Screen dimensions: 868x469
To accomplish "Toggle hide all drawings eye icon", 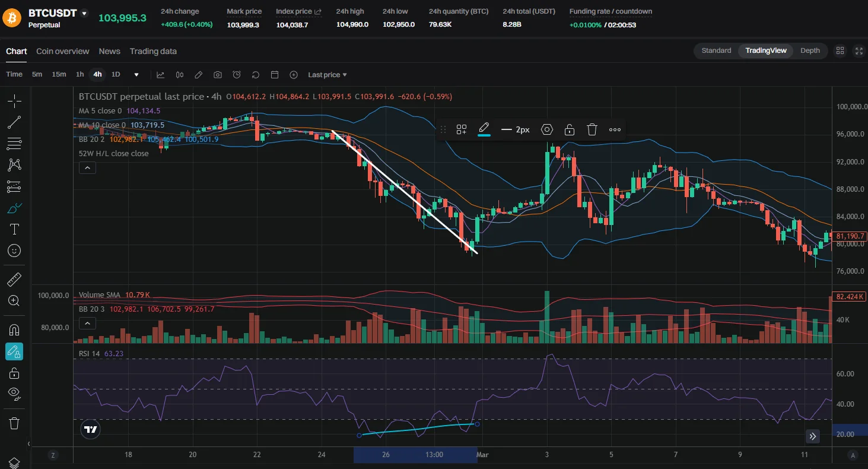I will pos(14,393).
